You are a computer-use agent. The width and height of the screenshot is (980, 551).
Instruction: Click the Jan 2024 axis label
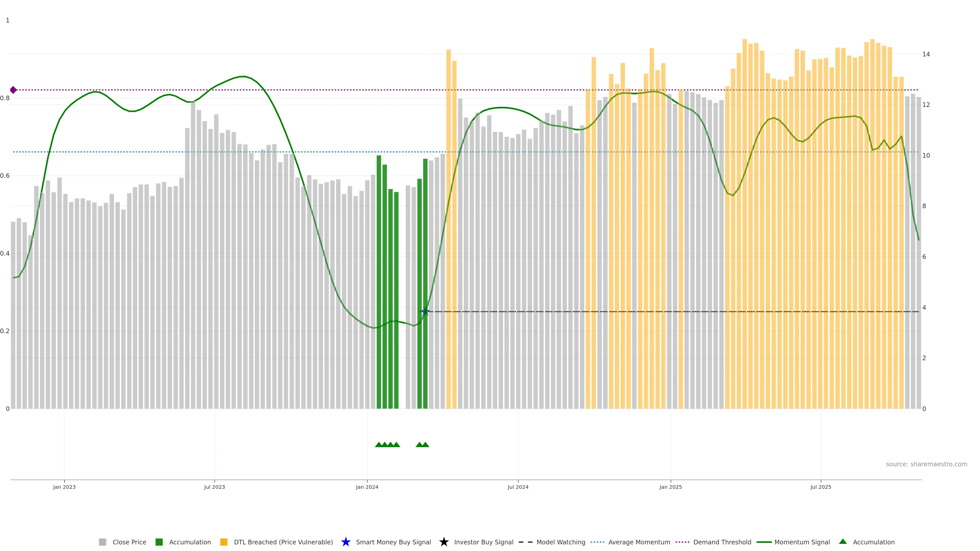pyautogui.click(x=367, y=487)
